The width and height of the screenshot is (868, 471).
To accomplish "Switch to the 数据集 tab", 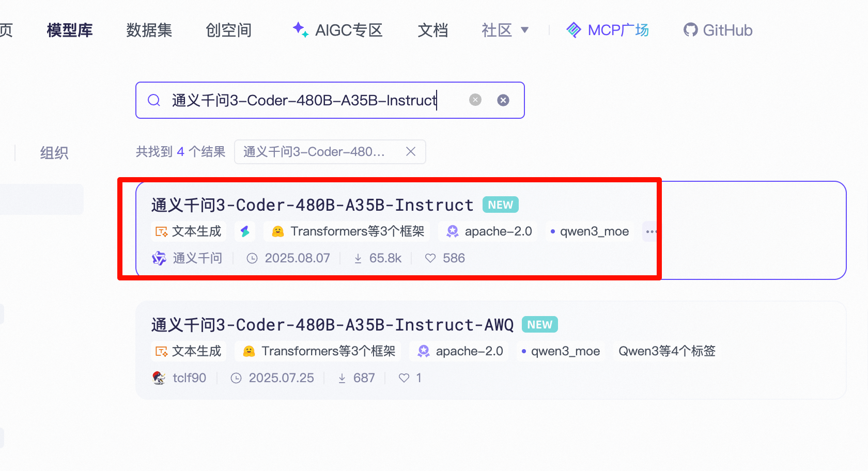I will coord(149,30).
